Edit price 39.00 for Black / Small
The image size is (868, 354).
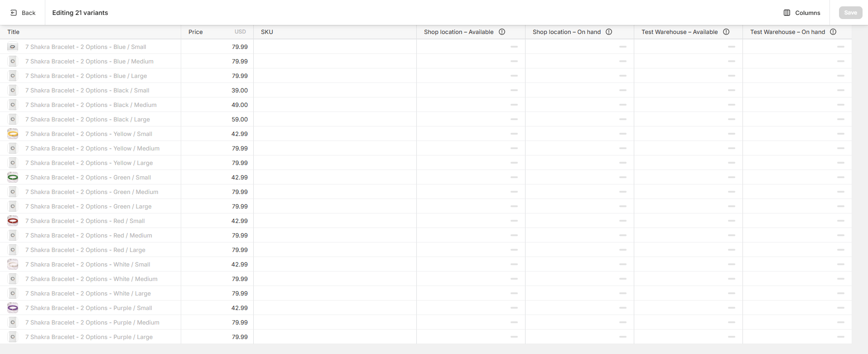point(217,90)
